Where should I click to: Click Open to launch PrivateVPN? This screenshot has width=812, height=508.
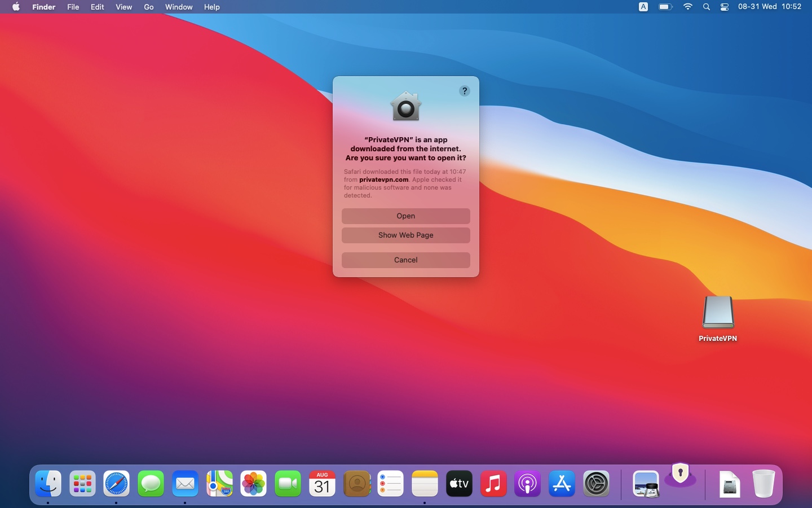(405, 216)
